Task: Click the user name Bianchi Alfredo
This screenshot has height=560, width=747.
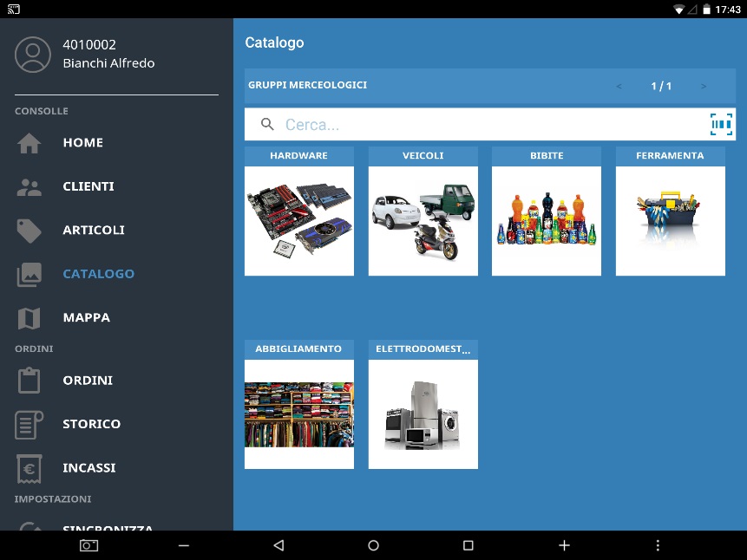Action: [x=108, y=63]
